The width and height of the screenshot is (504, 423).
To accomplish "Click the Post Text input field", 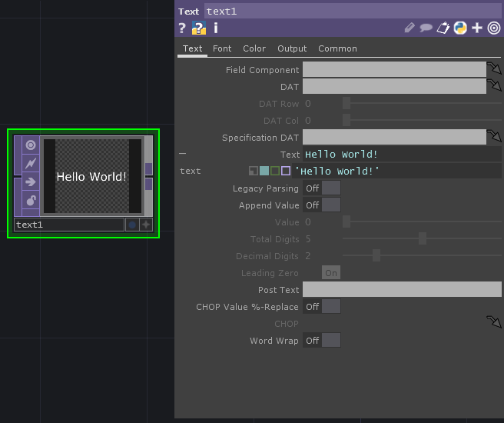I will 402,289.
